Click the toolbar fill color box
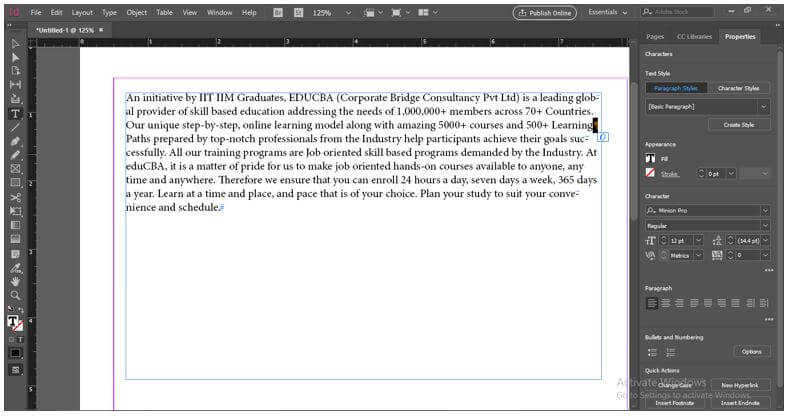The height and width of the screenshot is (420, 792). 13,321
